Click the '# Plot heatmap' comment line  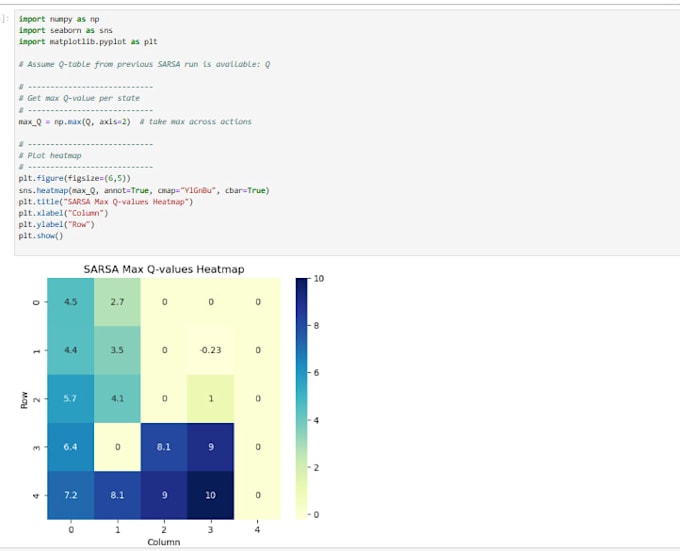coord(50,155)
